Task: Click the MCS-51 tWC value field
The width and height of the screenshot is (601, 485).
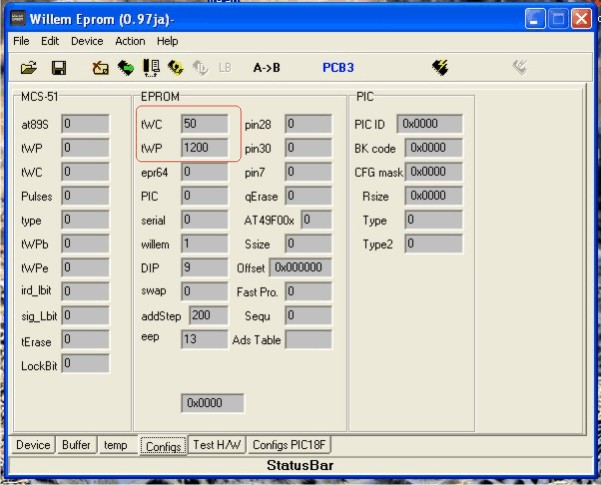Action: pyautogui.click(x=85, y=172)
